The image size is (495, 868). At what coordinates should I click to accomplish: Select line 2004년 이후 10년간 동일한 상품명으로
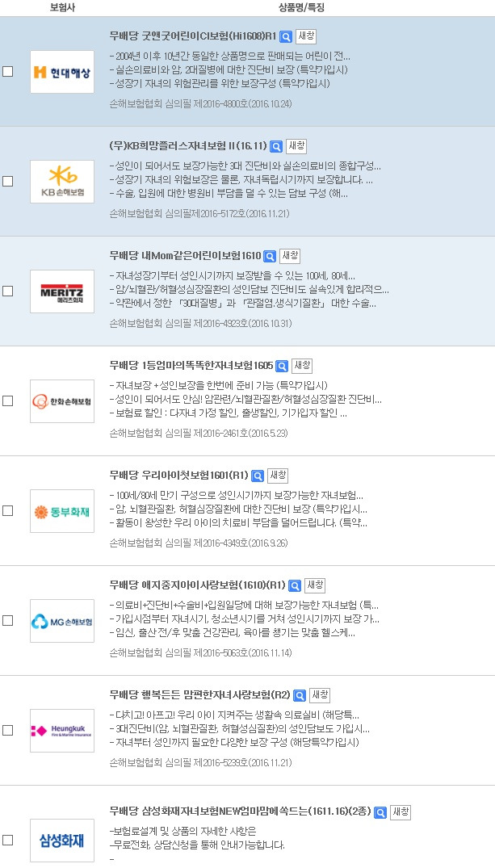click(x=230, y=57)
